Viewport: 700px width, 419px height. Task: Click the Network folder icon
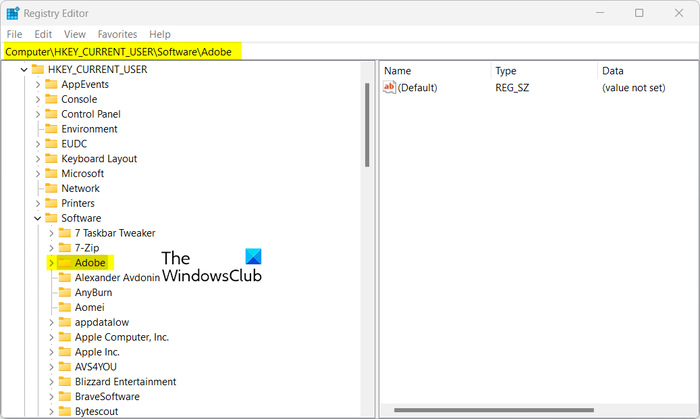(x=51, y=188)
